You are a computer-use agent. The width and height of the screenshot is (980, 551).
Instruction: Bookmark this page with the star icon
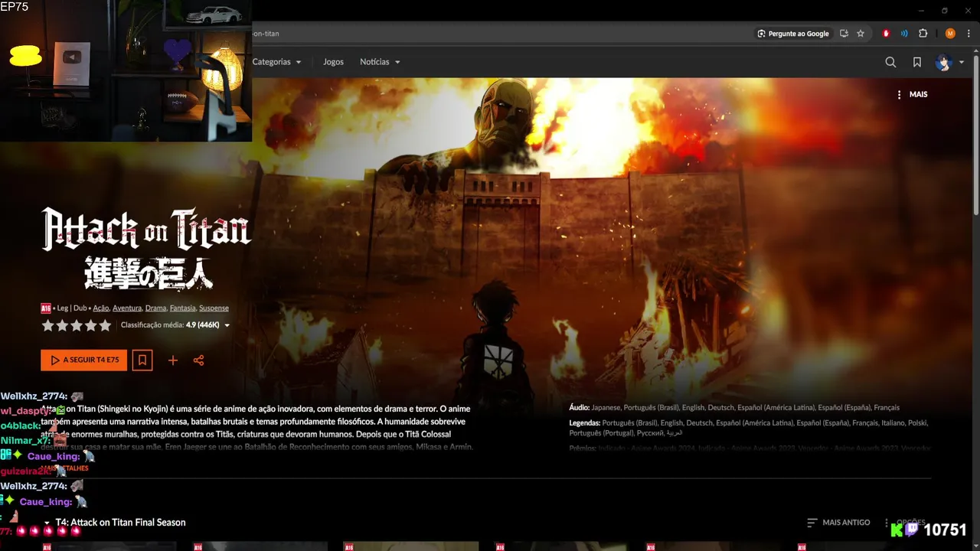coord(861,34)
